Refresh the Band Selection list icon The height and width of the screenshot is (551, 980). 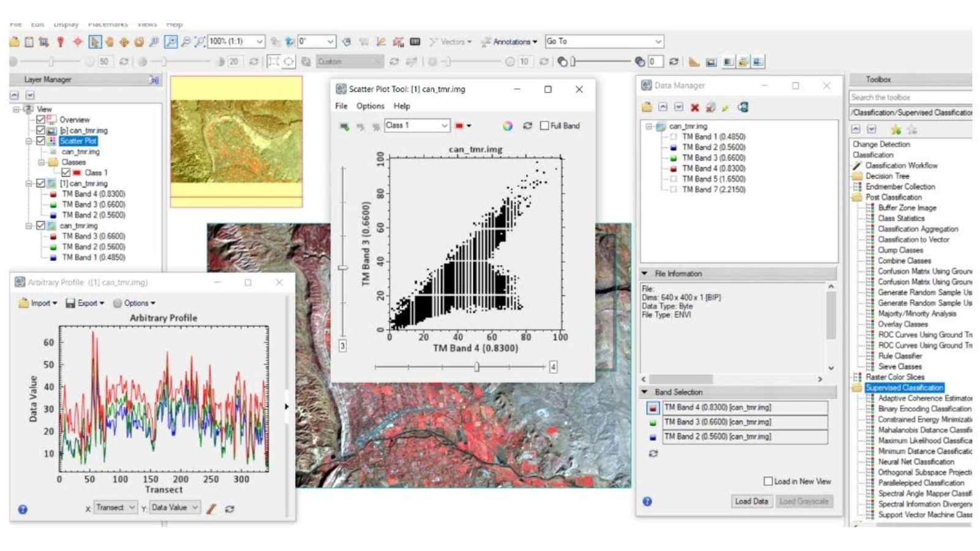point(653,454)
